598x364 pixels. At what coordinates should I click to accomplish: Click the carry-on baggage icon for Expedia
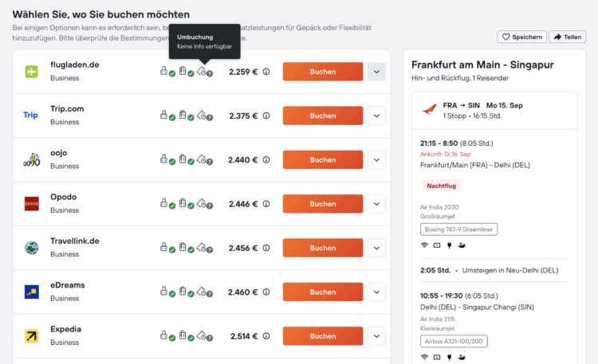pyautogui.click(x=163, y=335)
